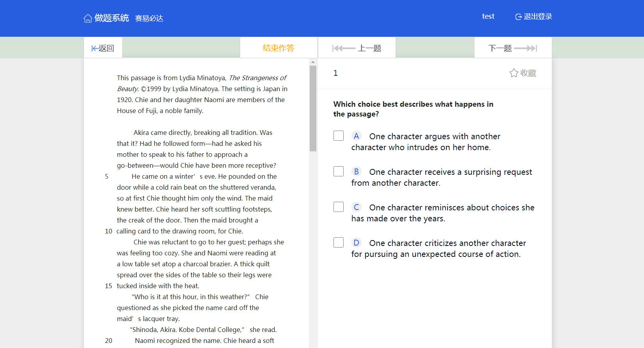Click the circled letter A badge

(356, 136)
